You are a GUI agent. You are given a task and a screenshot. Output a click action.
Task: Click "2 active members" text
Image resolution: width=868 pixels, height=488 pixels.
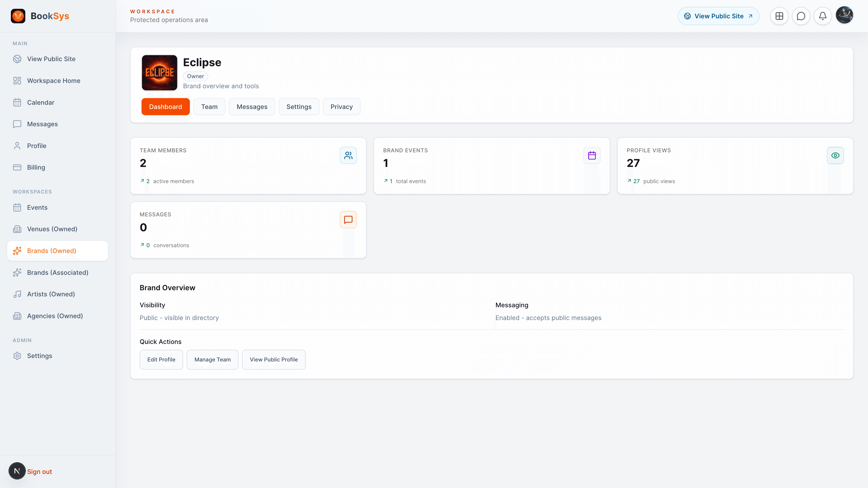[170, 181]
